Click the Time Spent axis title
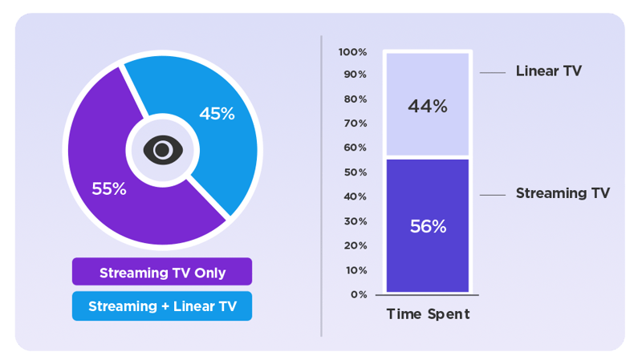Viewport: 642px width, 364px height. coord(428,314)
